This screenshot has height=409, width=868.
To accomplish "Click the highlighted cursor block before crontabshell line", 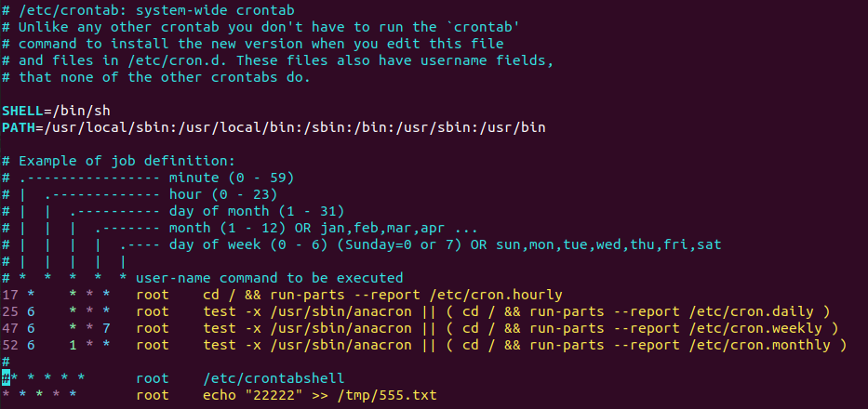I will click(6, 378).
